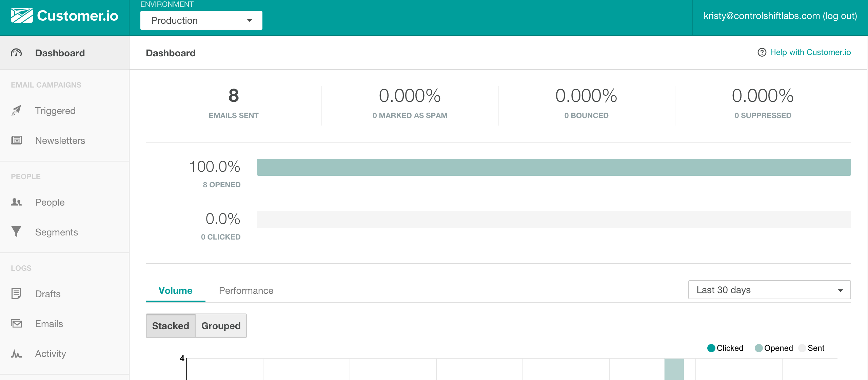Go to People in the sidebar

click(x=64, y=202)
